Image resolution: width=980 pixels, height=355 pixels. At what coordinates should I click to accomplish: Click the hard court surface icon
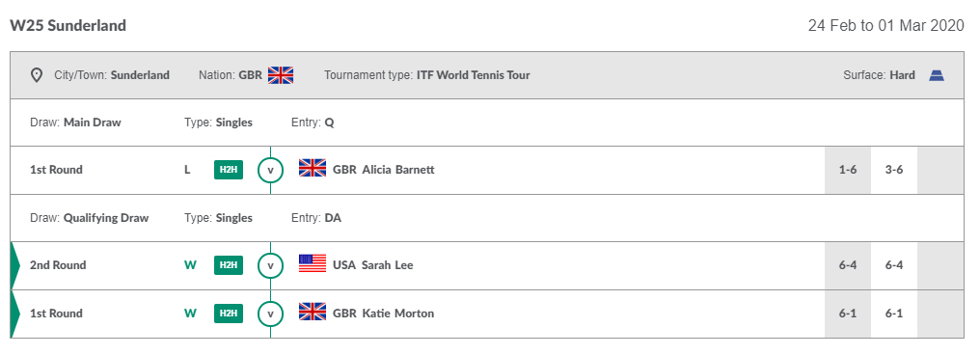937,75
